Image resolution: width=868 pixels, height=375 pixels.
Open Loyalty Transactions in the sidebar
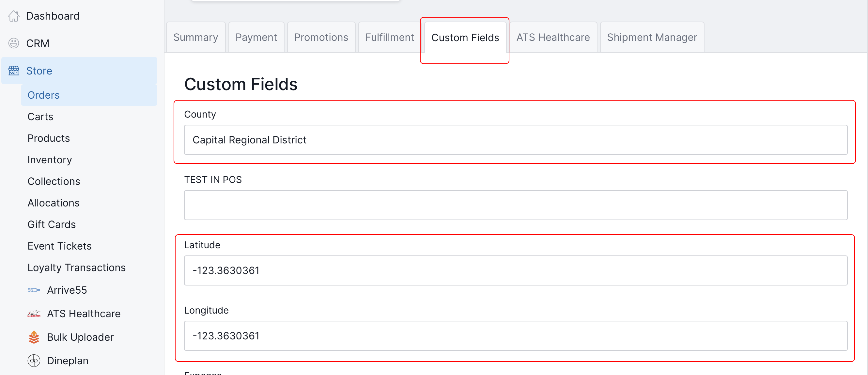pos(76,268)
